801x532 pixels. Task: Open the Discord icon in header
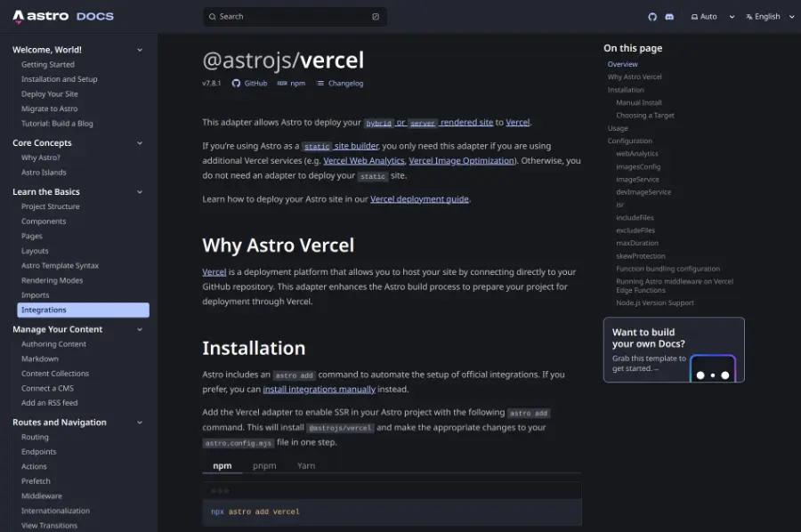669,17
